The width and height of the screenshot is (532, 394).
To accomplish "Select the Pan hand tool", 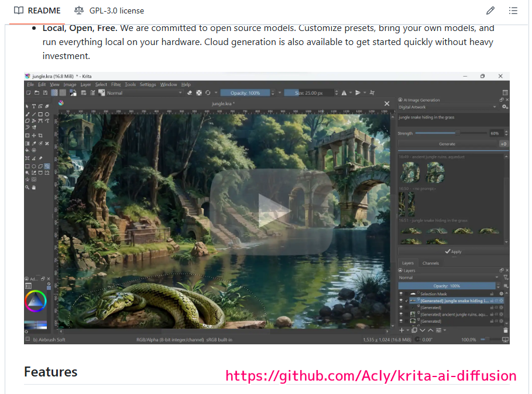I will tap(34, 187).
